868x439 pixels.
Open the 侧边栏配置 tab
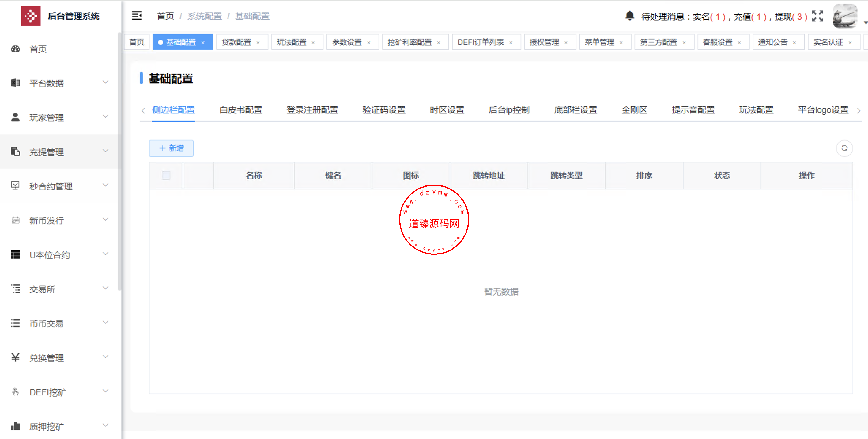click(x=173, y=110)
